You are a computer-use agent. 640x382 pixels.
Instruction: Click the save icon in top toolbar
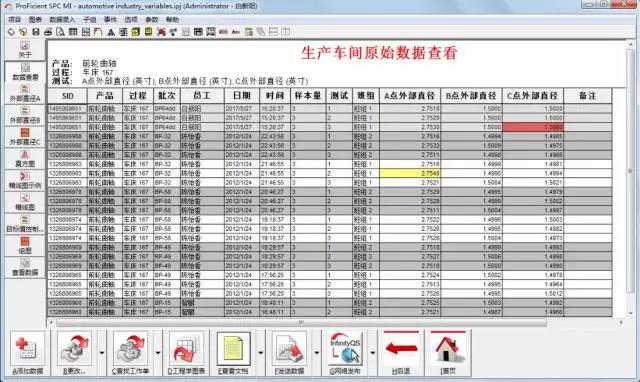pyautogui.click(x=36, y=32)
